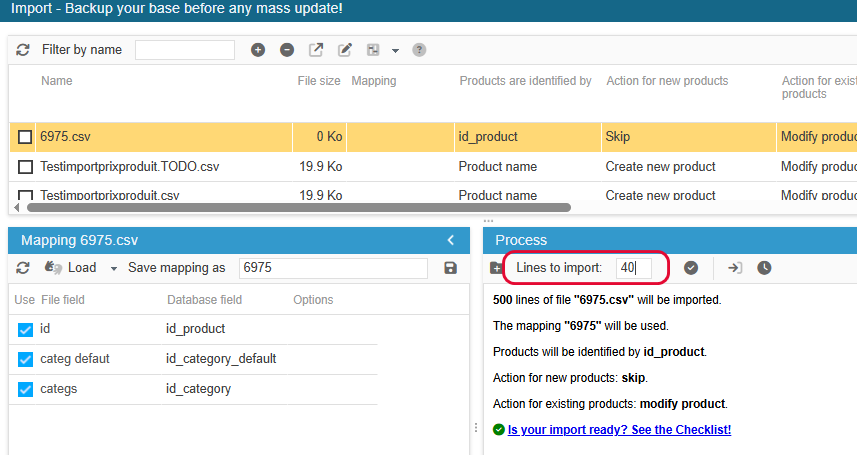Screen dimensions: 857x455
Task: Tick the checkbox for 6975.csv
Action: pyautogui.click(x=26, y=137)
